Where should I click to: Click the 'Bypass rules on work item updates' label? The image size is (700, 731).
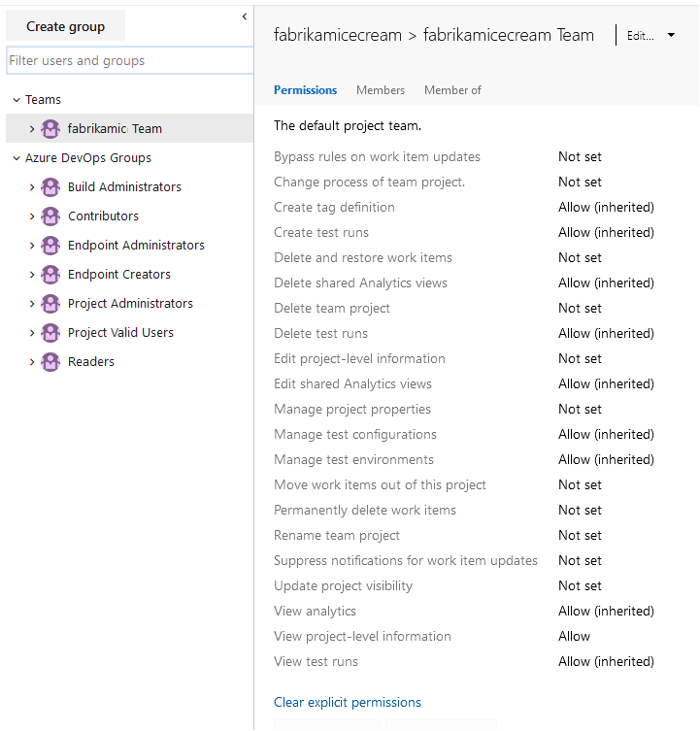click(x=377, y=156)
